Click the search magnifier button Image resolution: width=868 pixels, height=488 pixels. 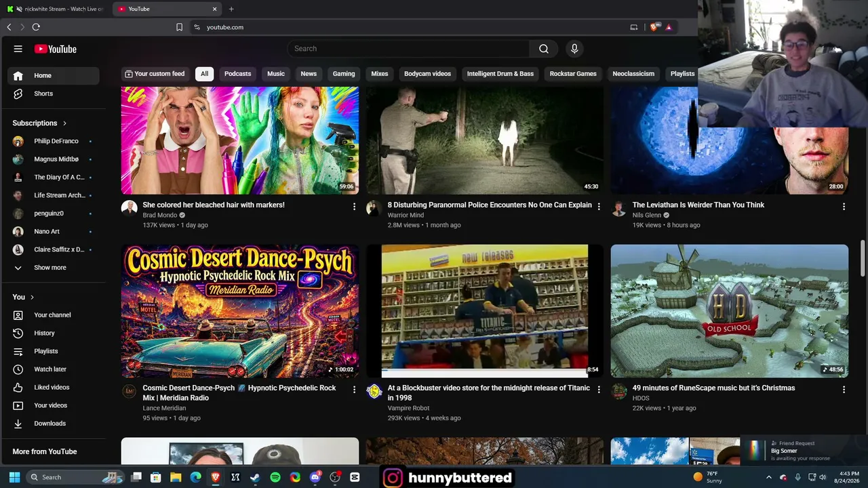(544, 49)
